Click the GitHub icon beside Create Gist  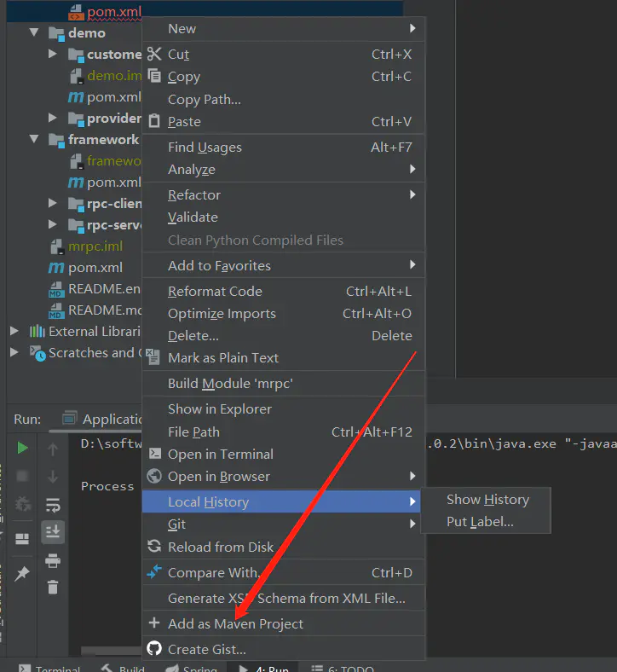(154, 649)
